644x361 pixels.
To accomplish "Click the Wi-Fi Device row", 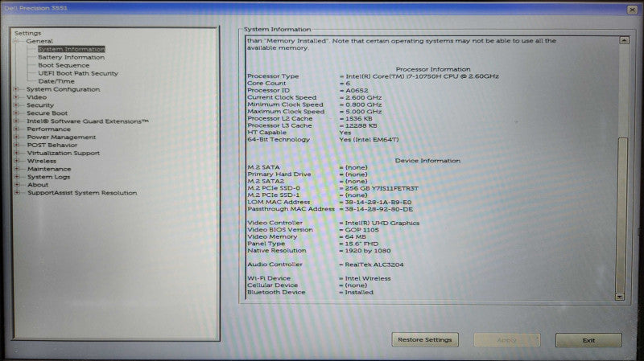I will point(319,278).
